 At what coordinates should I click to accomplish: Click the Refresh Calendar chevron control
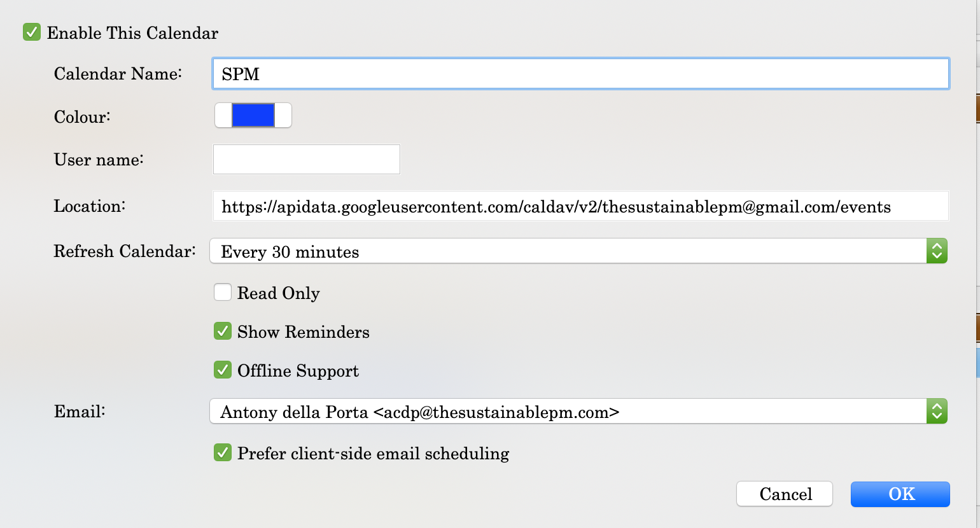[936, 251]
